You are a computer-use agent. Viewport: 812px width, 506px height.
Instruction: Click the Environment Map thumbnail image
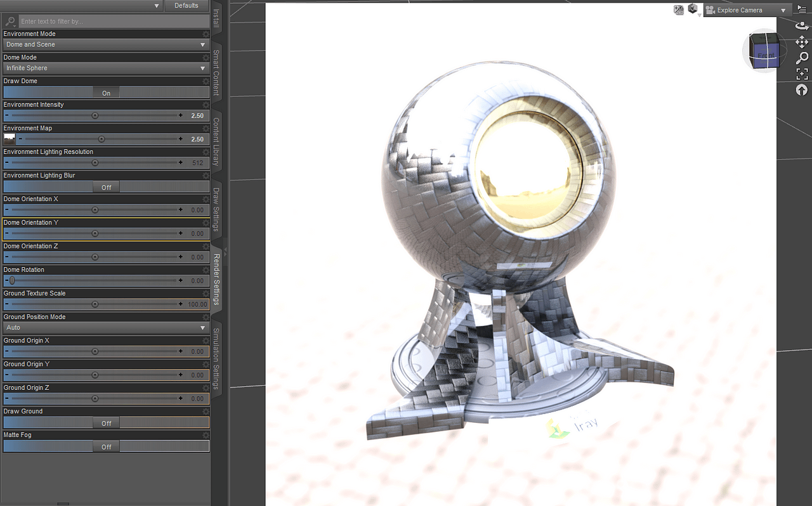click(x=10, y=139)
